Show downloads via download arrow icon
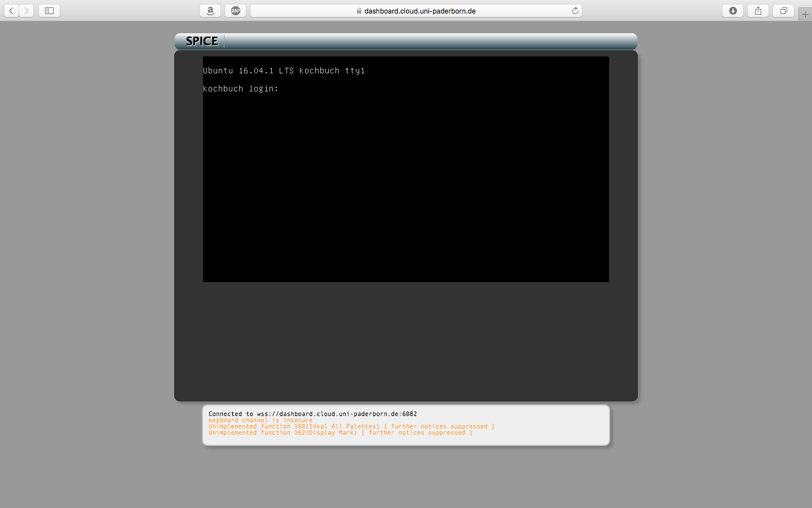This screenshot has height=508, width=812. (732, 11)
